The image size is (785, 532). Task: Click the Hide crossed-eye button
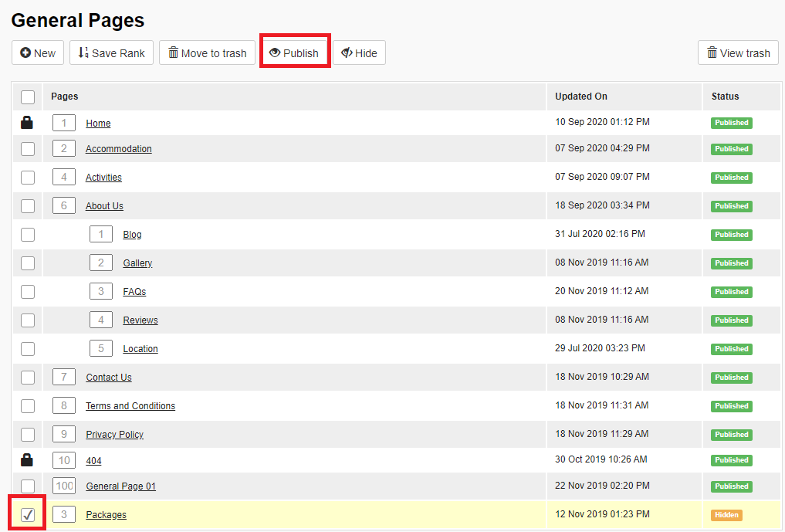click(x=359, y=53)
